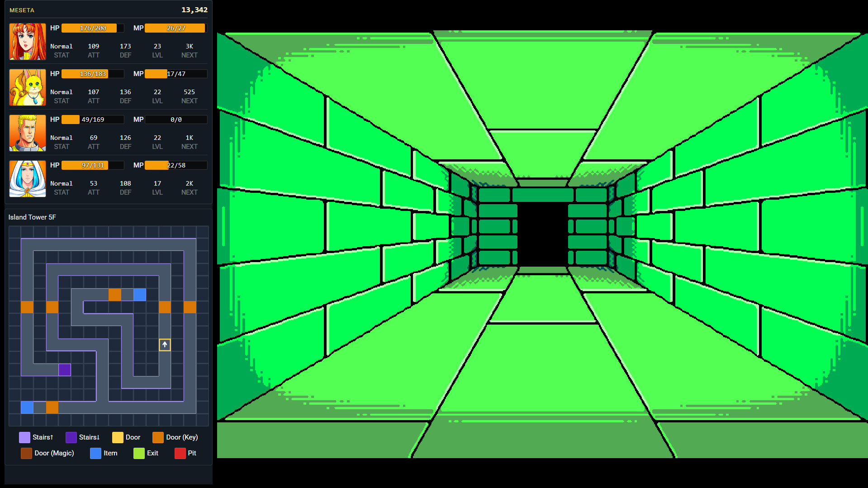This screenshot has height=488, width=868.
Task: Click the blue Item tile at bottom of minimap
Action: (x=26, y=407)
